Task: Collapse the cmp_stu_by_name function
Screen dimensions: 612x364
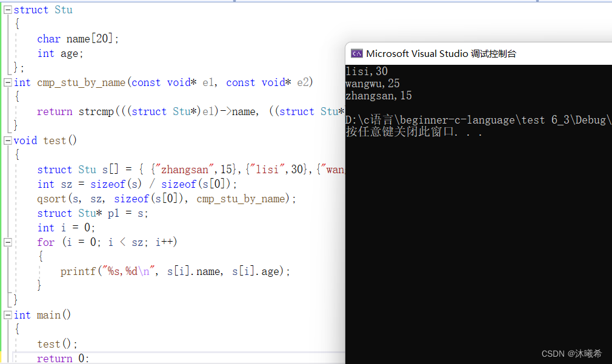Action: click(x=7, y=83)
